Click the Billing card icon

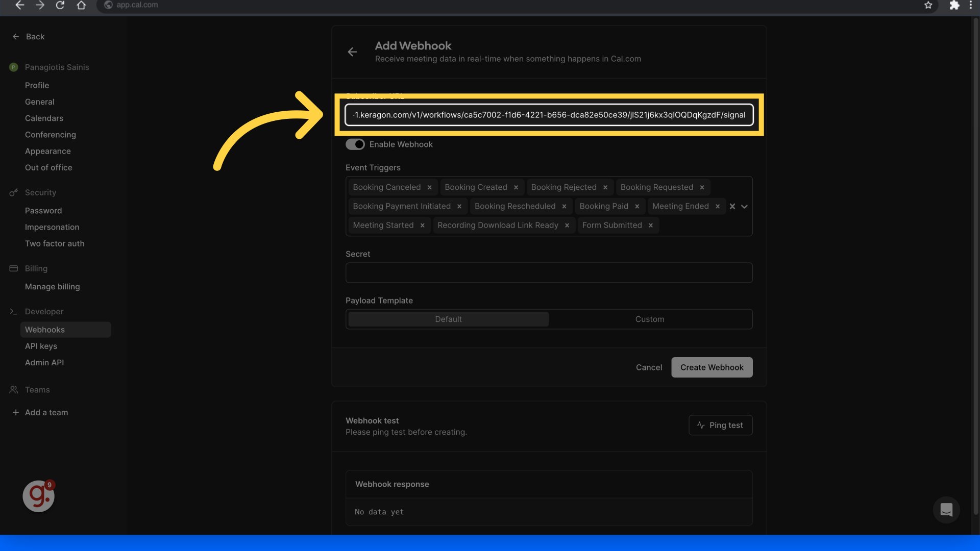point(14,268)
